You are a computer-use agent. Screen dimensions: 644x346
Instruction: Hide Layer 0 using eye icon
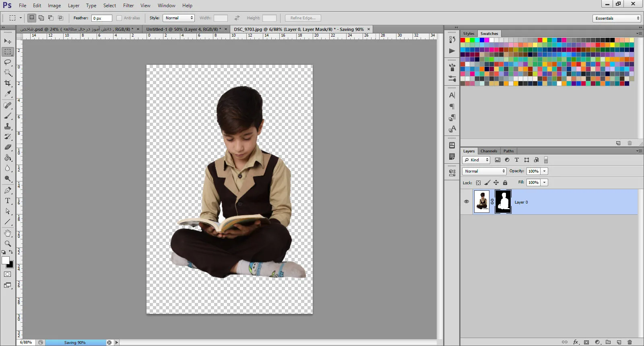(x=466, y=202)
